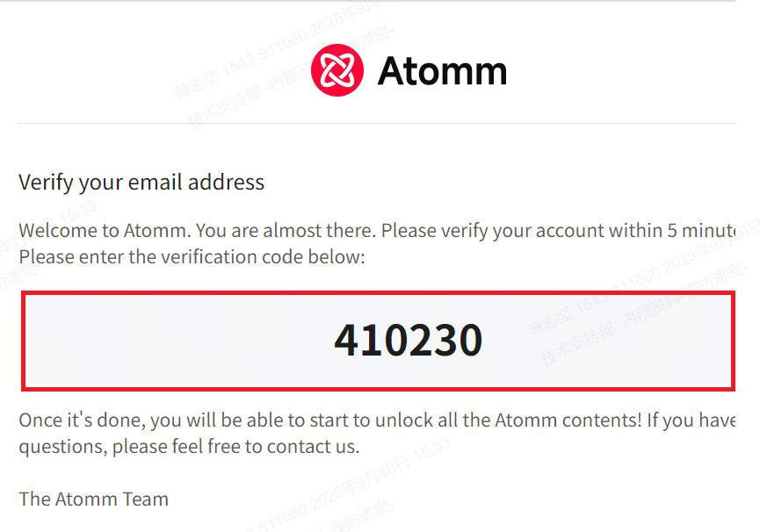Click "Please enter the verification code below" line
760x532 pixels.
tap(192, 258)
